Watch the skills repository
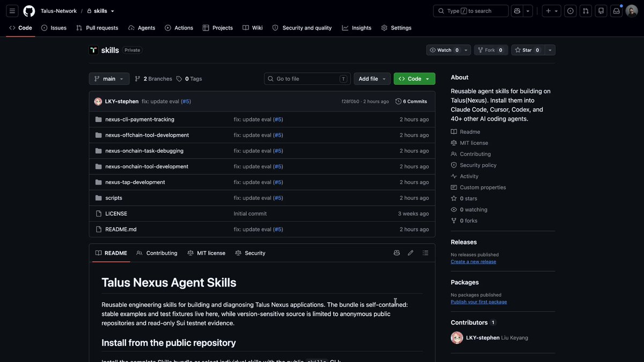Viewport: 644px width, 362px height. [444, 50]
